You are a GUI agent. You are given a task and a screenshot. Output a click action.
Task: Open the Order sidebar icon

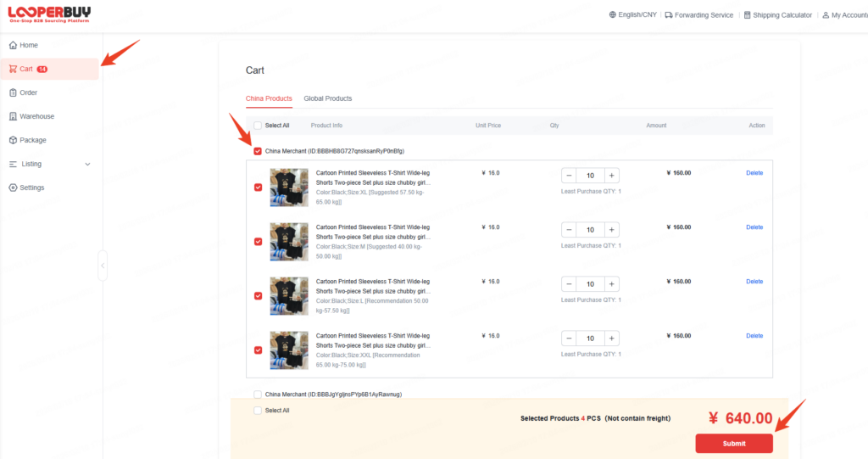(x=13, y=92)
